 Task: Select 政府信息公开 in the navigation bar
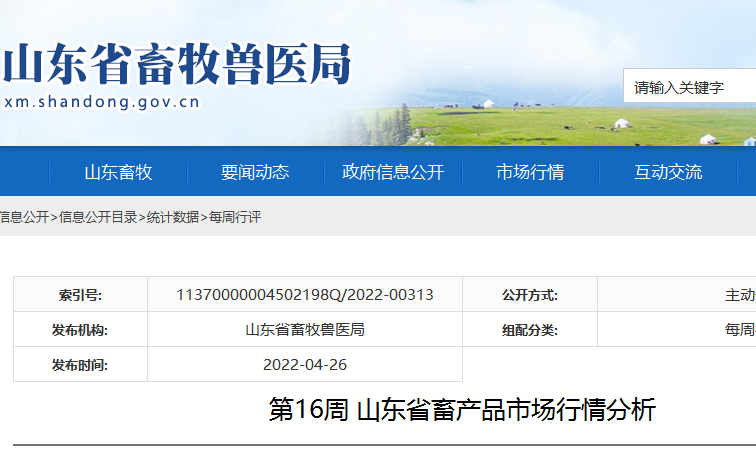click(x=392, y=172)
